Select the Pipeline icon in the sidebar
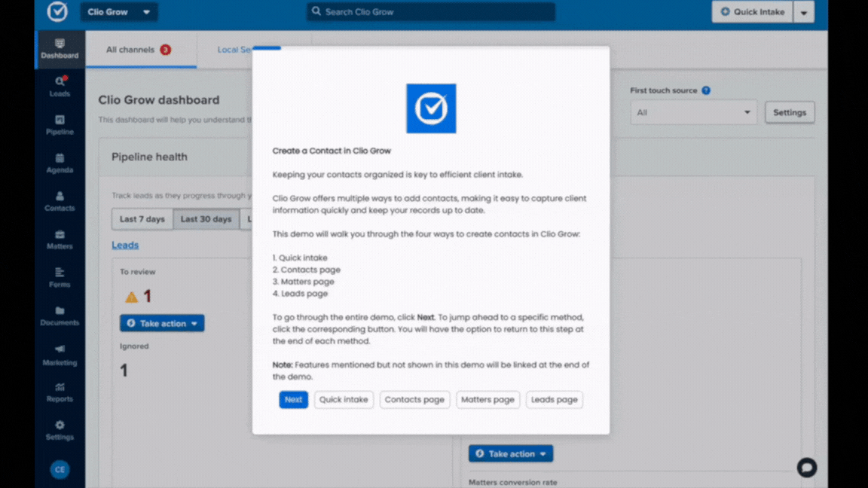Screen dimensions: 868x488 [x=60, y=126]
